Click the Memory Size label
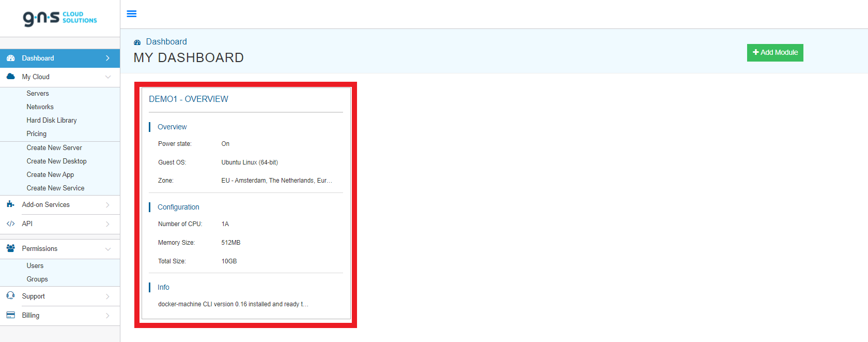The image size is (868, 342). tap(176, 243)
